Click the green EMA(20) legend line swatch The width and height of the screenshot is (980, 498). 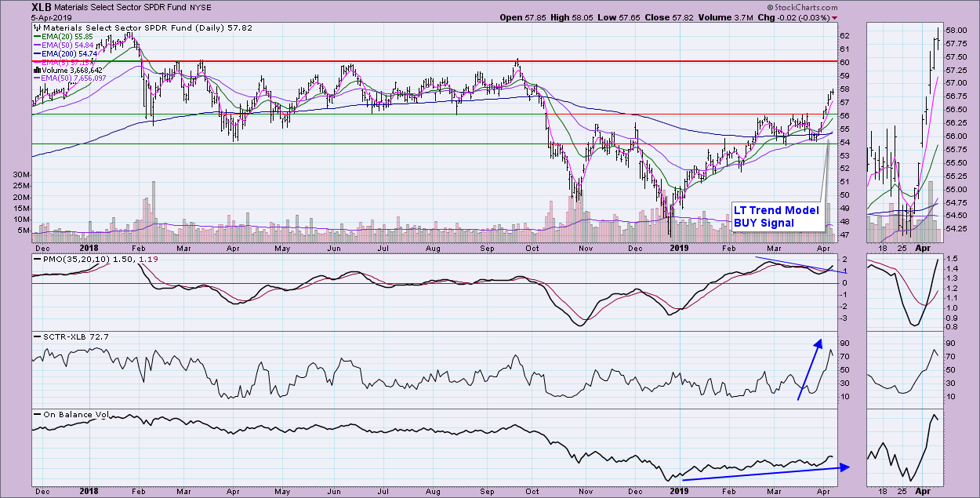pos(37,36)
